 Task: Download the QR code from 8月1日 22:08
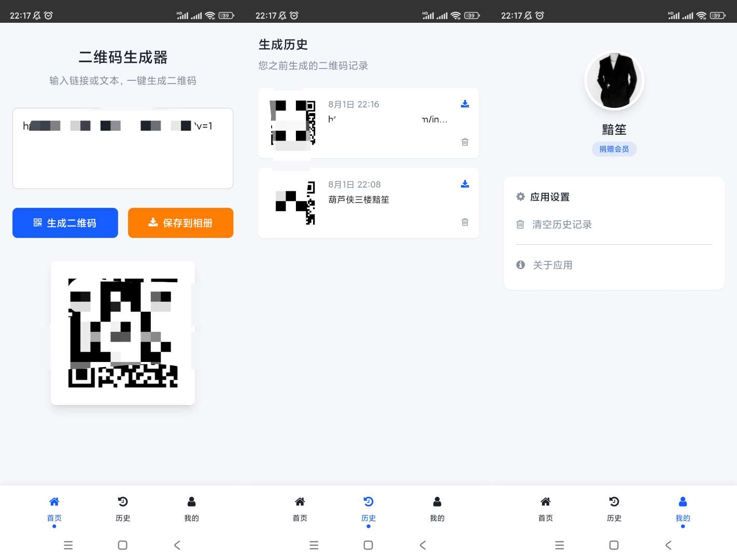pyautogui.click(x=465, y=184)
